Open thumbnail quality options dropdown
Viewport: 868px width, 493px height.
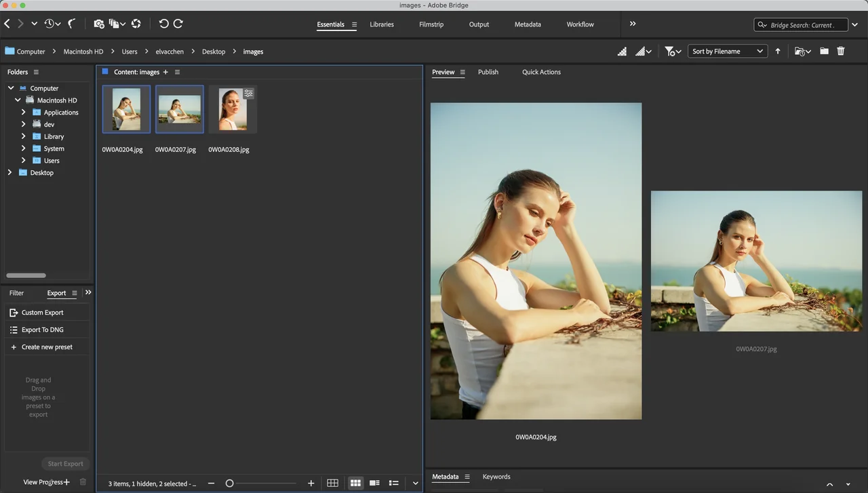[643, 51]
